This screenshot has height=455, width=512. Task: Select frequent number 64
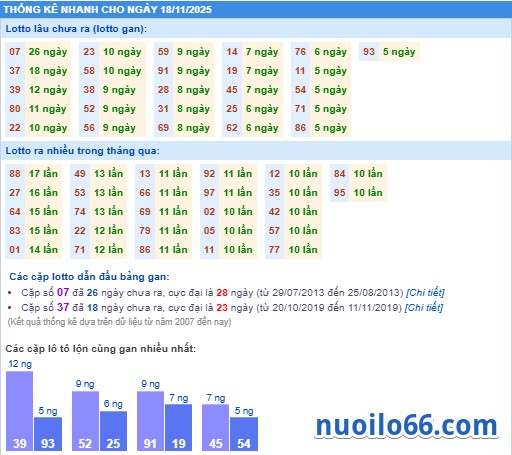click(15, 211)
